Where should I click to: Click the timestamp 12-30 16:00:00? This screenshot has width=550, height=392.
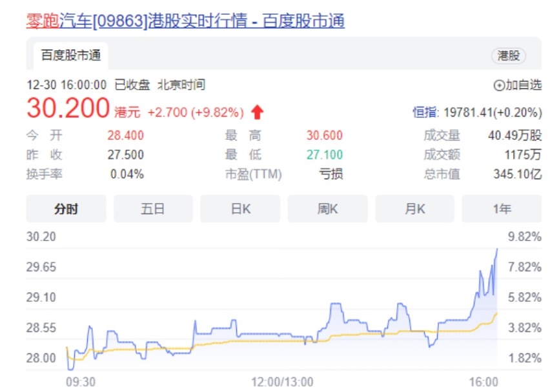pos(66,84)
